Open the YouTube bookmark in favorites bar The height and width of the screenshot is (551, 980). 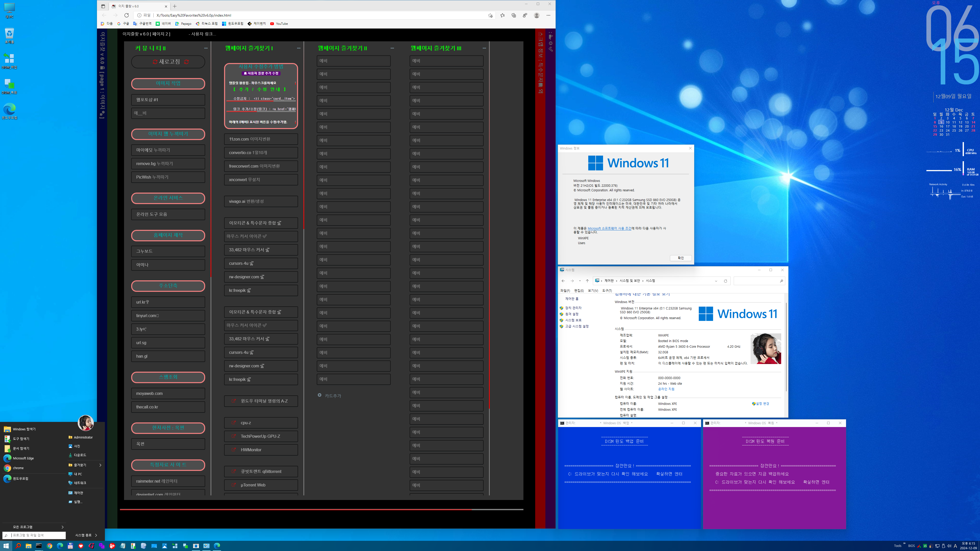click(279, 23)
